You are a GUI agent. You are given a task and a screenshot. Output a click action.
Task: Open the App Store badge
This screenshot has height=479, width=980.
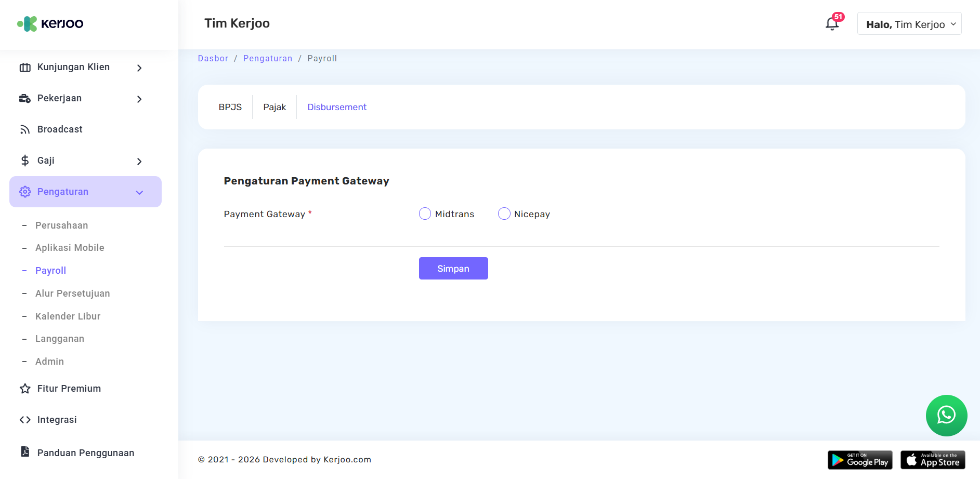933,460
